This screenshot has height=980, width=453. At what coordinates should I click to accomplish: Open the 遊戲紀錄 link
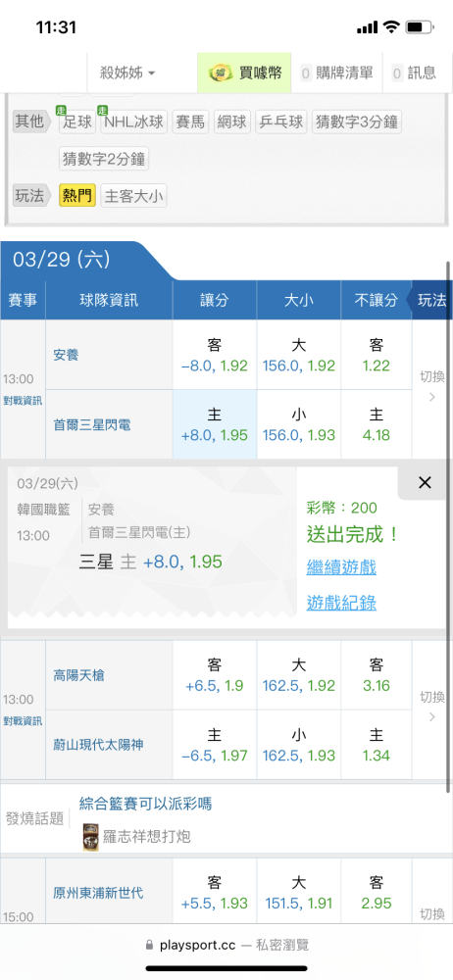click(x=341, y=603)
